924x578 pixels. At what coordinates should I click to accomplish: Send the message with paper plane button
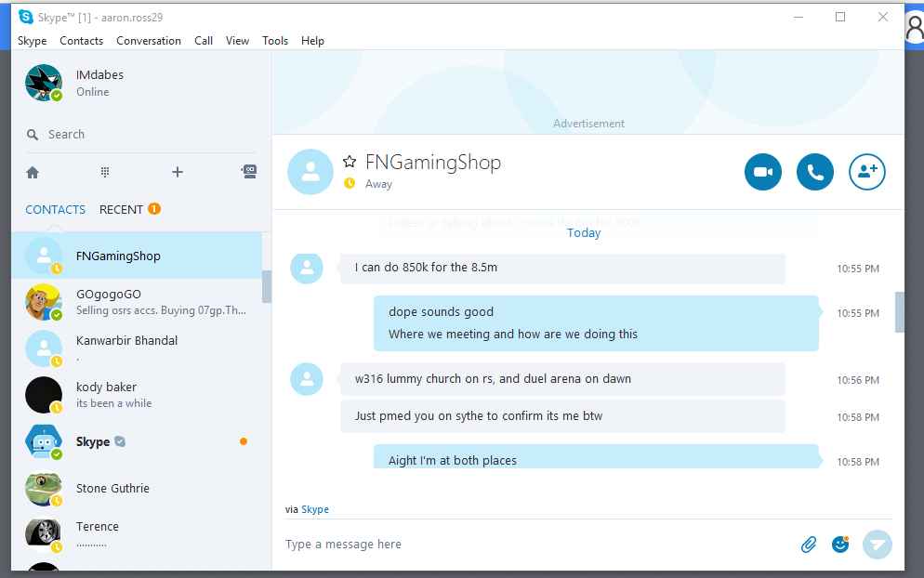(x=878, y=545)
